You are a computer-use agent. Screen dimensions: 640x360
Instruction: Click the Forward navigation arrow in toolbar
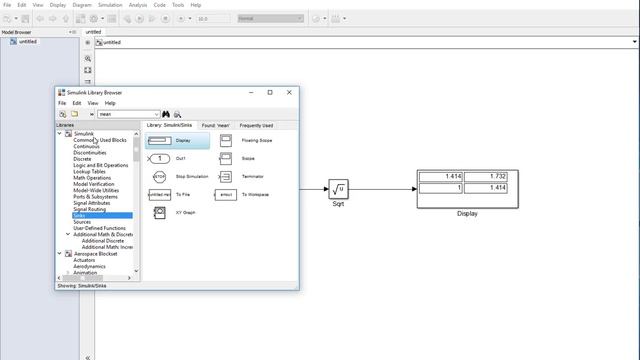pyautogui.click(x=53, y=19)
